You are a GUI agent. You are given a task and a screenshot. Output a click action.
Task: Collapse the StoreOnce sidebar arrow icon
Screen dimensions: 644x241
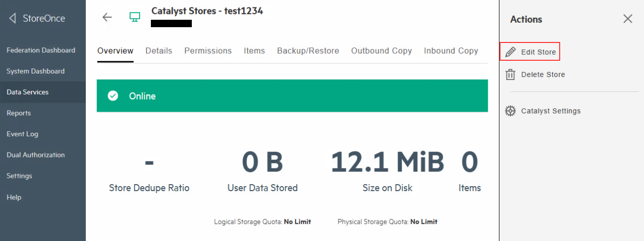(12, 19)
